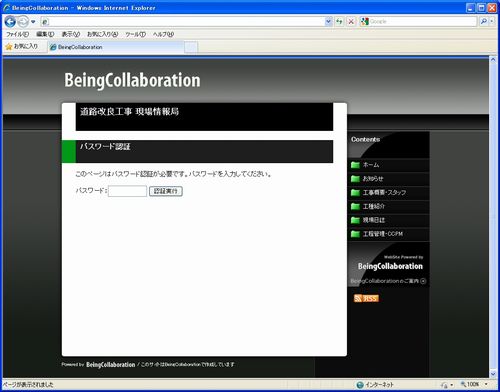Open 現場日誌 in the Contents menu
This screenshot has width=500, height=392.
click(x=374, y=220)
